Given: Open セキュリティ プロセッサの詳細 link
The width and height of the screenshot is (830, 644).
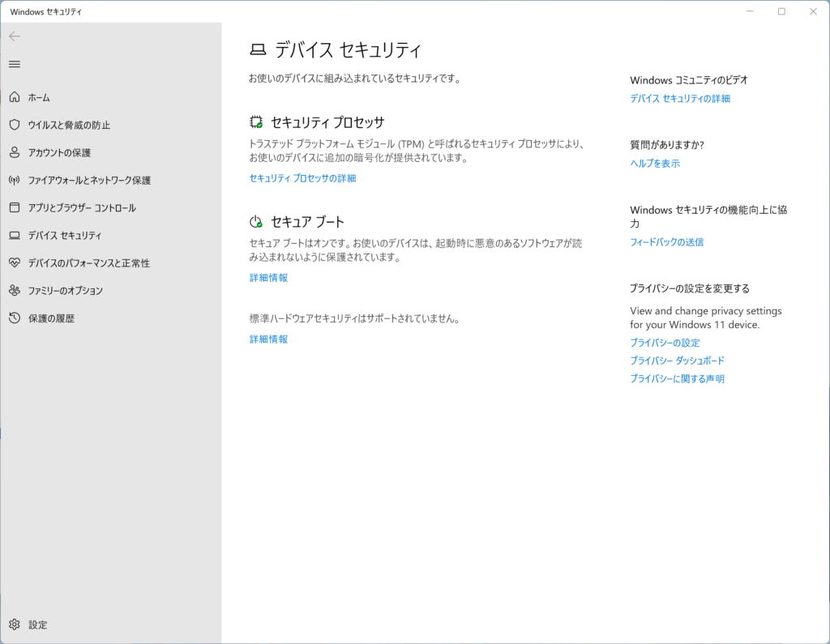Looking at the screenshot, I should (x=303, y=178).
